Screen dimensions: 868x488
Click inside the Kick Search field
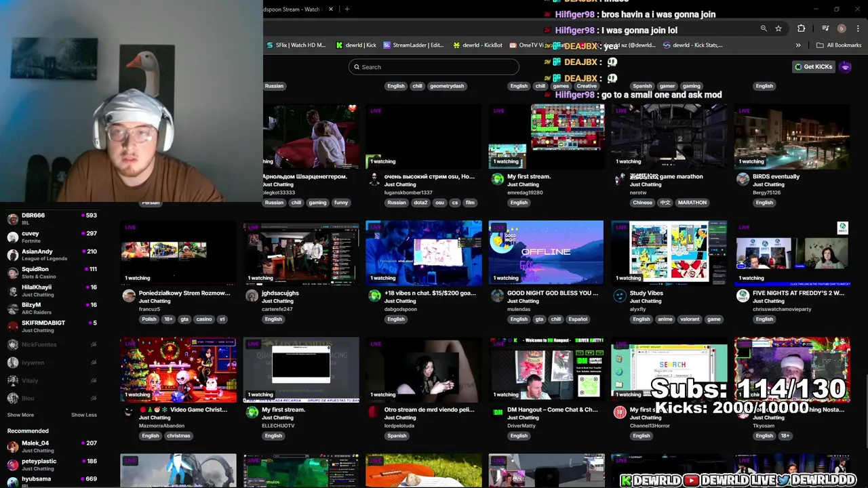coord(434,67)
